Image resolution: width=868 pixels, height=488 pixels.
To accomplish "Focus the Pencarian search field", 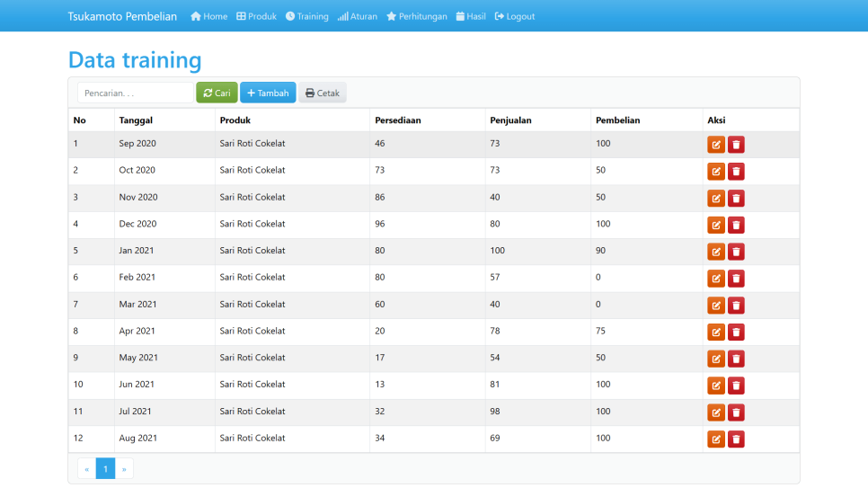I will [135, 93].
